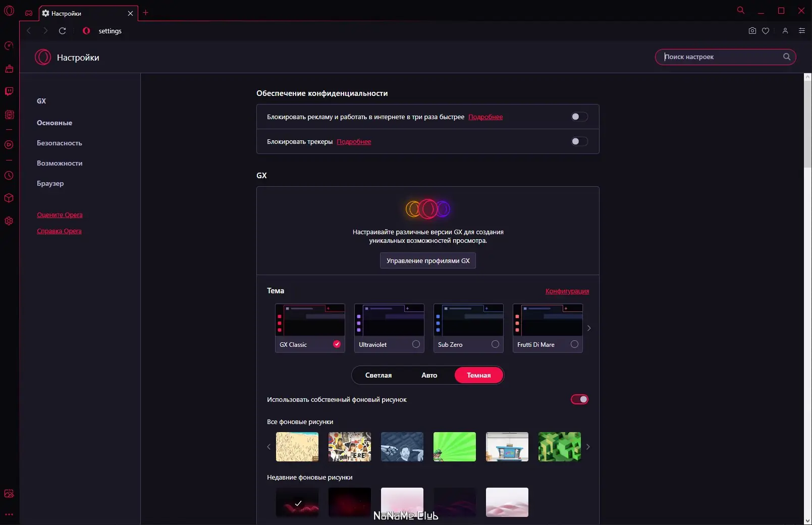This screenshot has width=812, height=525.
Task: Click the magnifier in settings search box
Action: (x=787, y=57)
